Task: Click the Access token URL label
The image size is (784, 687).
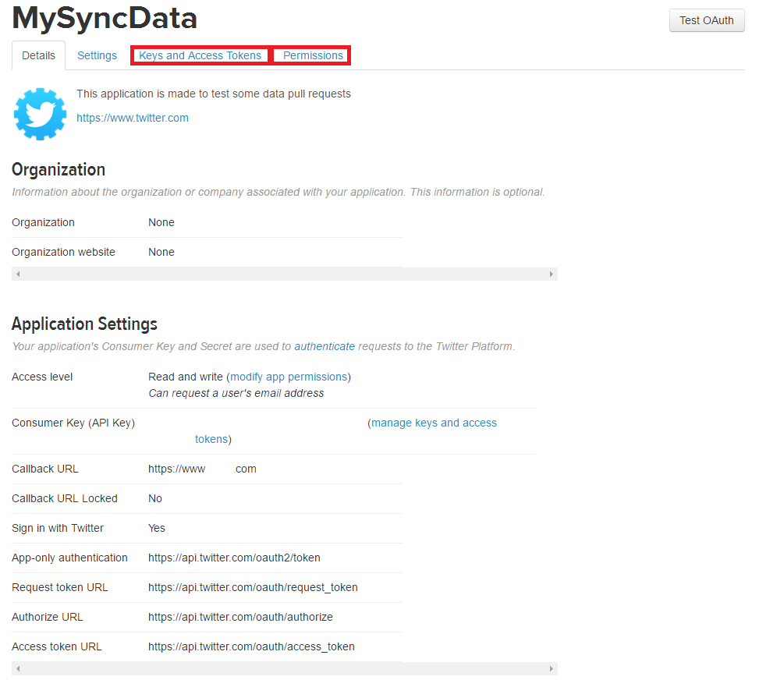Action: point(57,646)
